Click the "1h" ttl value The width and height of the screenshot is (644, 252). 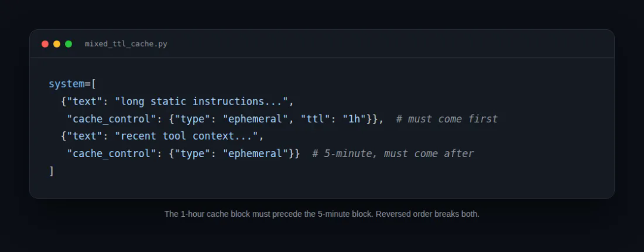click(x=354, y=119)
